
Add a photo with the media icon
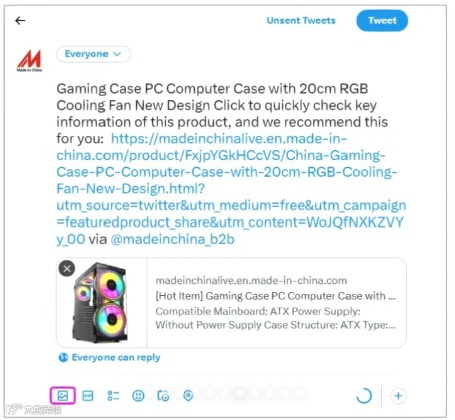pyautogui.click(x=63, y=396)
